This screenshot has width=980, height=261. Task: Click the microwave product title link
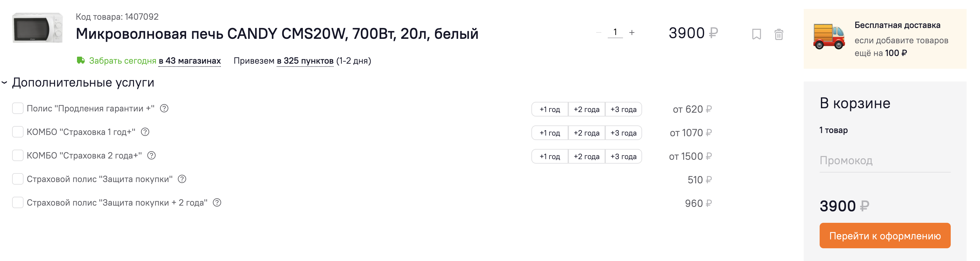click(276, 34)
